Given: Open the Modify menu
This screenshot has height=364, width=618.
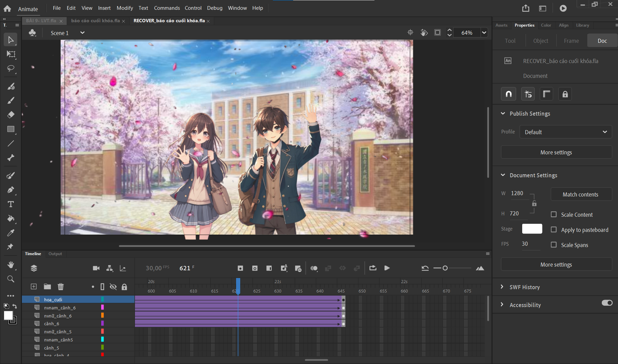Looking at the screenshot, I should pos(125,8).
